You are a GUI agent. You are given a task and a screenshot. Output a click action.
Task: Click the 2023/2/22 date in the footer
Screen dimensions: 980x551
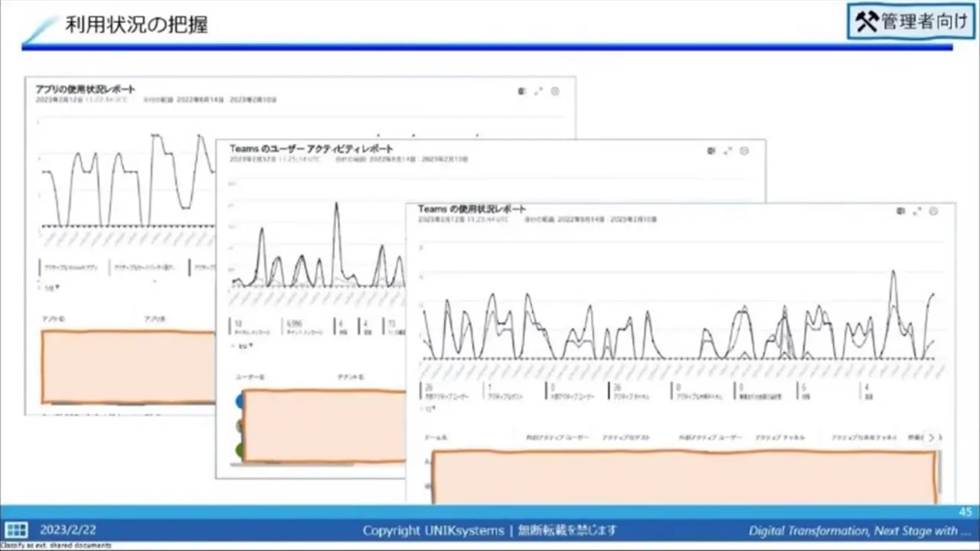pyautogui.click(x=68, y=530)
